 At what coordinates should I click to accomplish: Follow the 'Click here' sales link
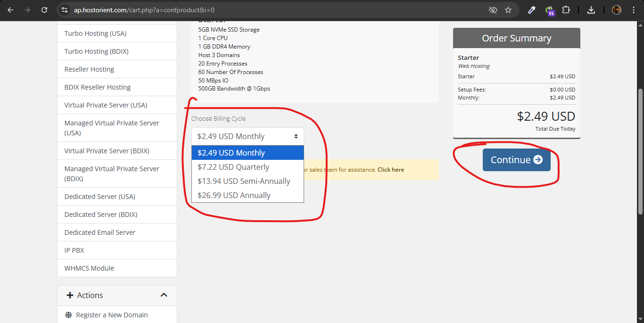390,170
